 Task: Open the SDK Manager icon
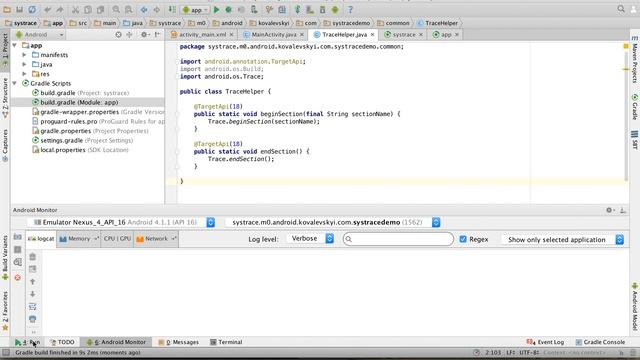(322, 9)
